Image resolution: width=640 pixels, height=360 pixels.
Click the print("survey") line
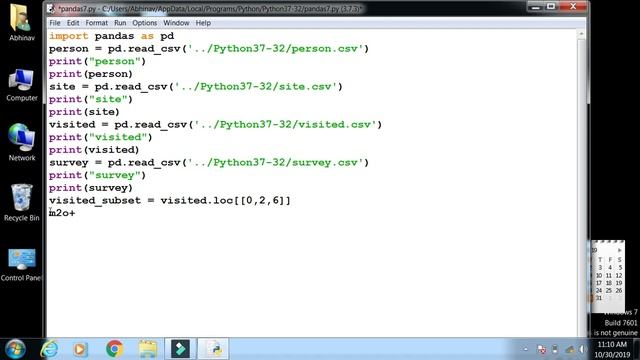coord(97,175)
